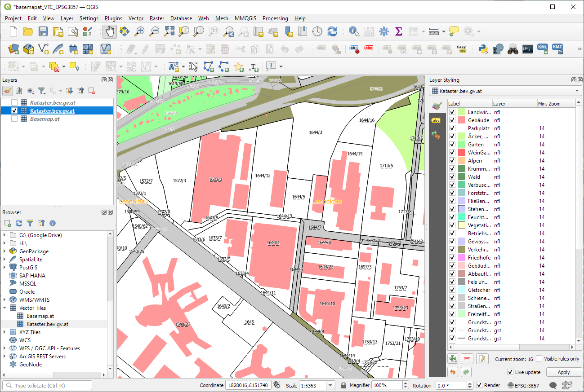The height and width of the screenshot is (392, 584).
Task: Click the Open Layer Styling panel brush icon
Action: pyautogui.click(x=8, y=91)
